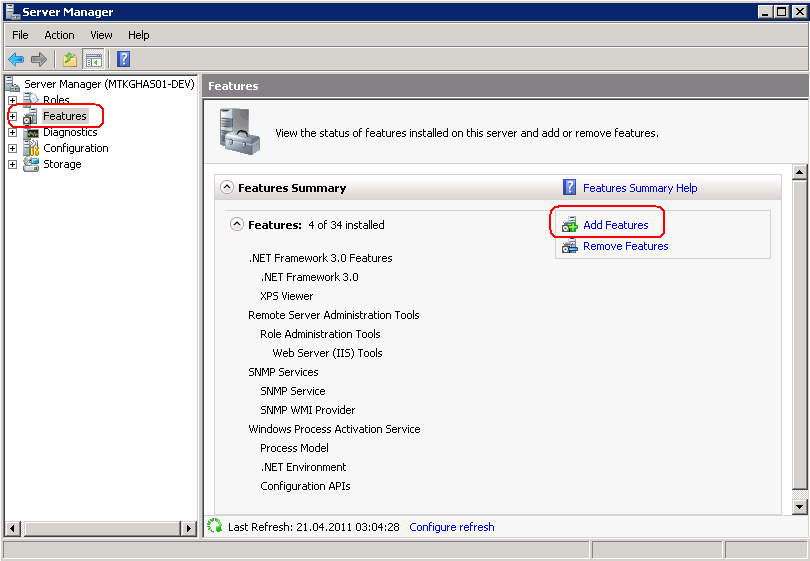Open the View menu
The height and width of the screenshot is (561, 810).
pyautogui.click(x=101, y=35)
